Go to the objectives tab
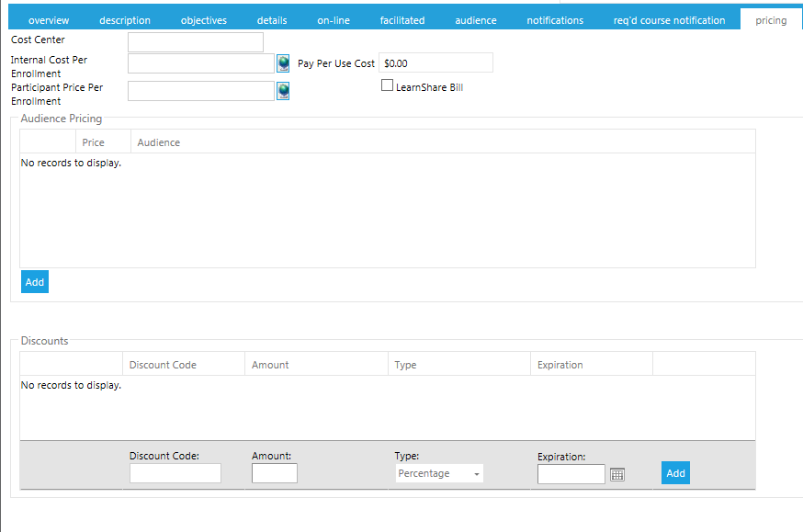This screenshot has height=532, width=803. [x=204, y=20]
